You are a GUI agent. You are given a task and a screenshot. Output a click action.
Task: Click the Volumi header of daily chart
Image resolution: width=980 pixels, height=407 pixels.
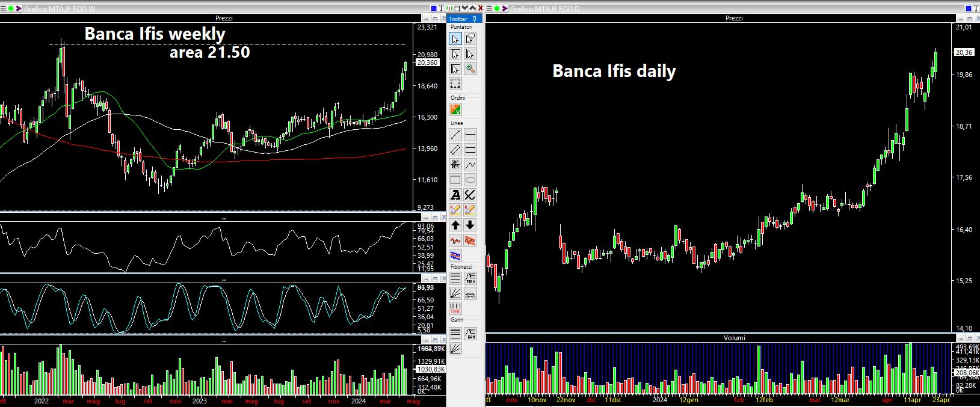click(x=734, y=338)
